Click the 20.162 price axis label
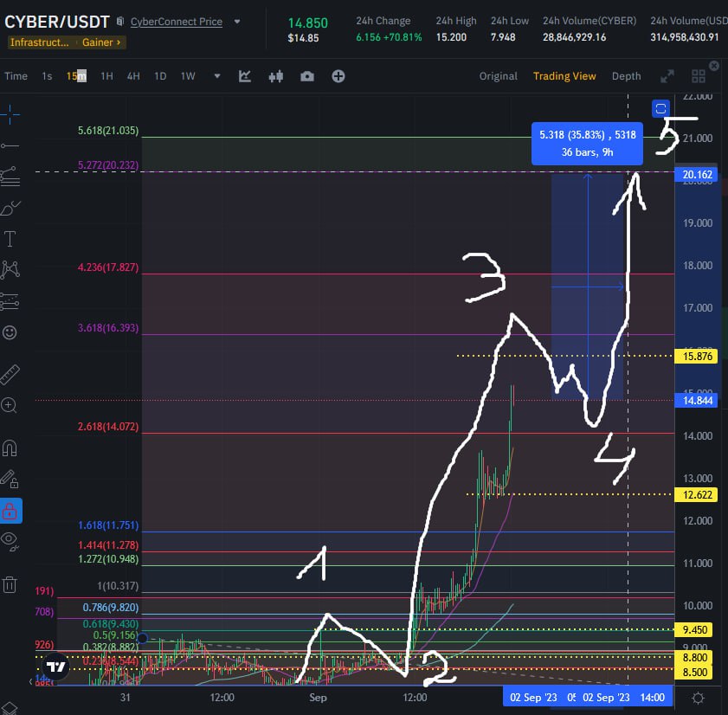The image size is (728, 715). (x=697, y=175)
